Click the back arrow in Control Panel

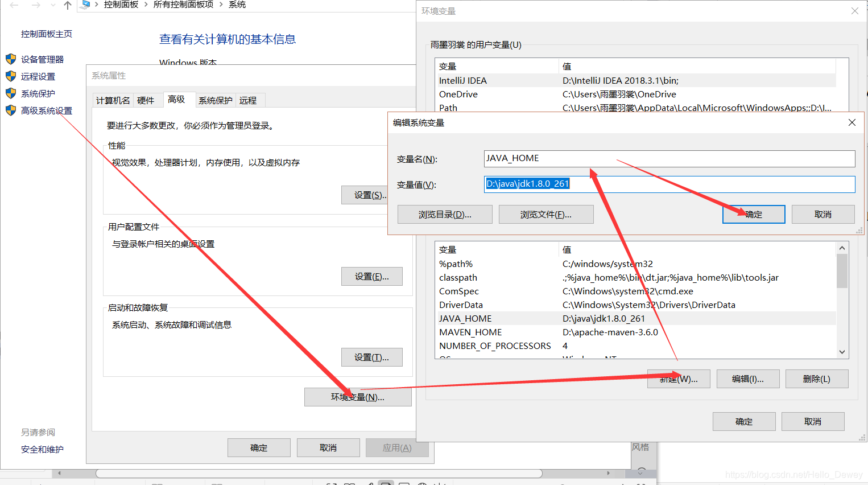14,5
